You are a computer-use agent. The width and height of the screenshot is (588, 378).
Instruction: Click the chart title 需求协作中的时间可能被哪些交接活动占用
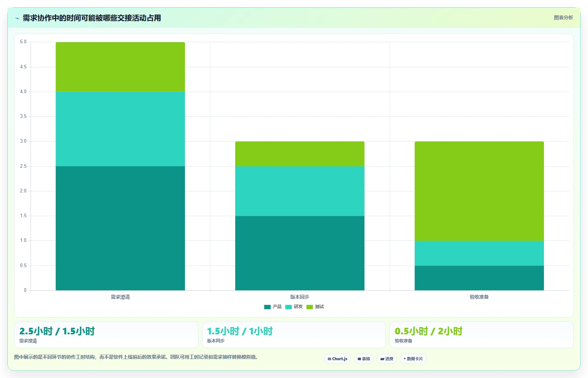point(92,18)
